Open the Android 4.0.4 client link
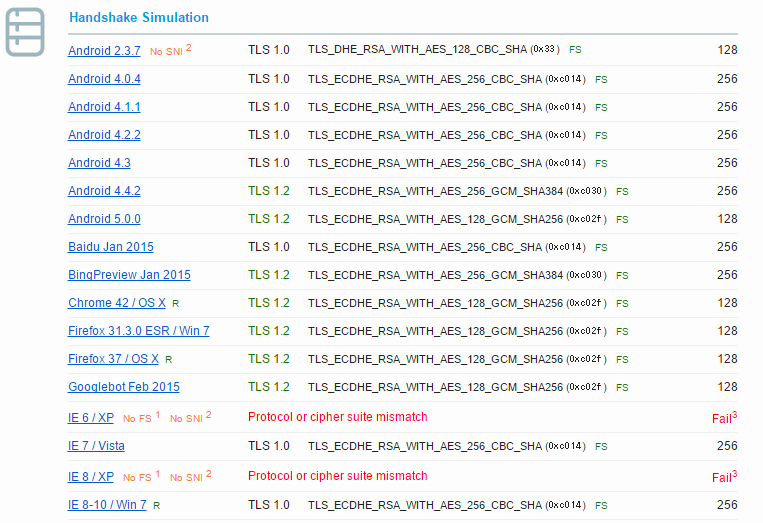763x523 pixels. pos(104,79)
